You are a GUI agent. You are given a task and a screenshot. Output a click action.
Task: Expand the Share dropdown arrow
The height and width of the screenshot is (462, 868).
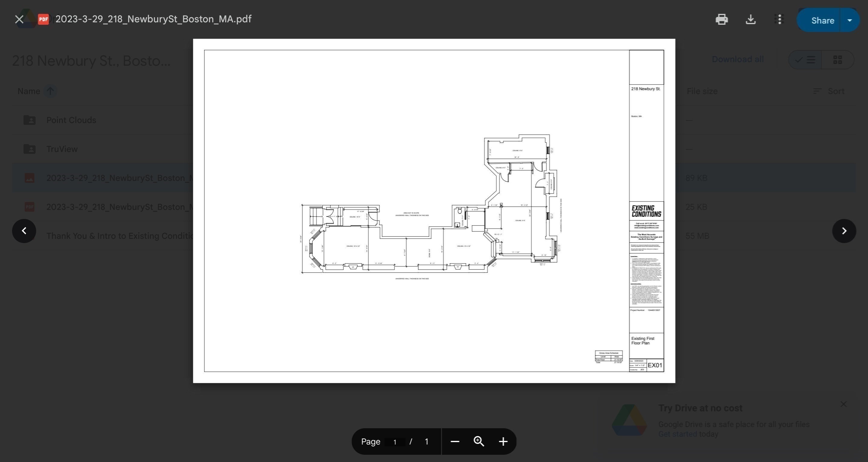(x=850, y=20)
